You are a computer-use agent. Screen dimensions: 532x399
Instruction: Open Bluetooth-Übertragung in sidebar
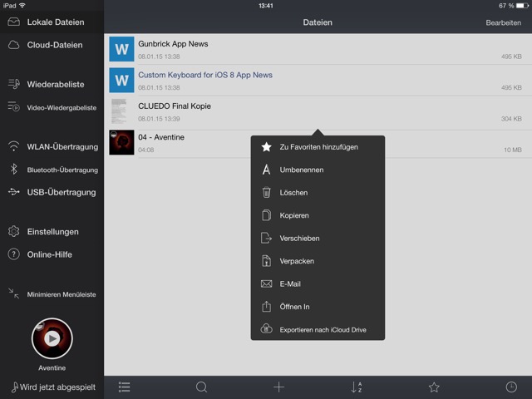52,170
